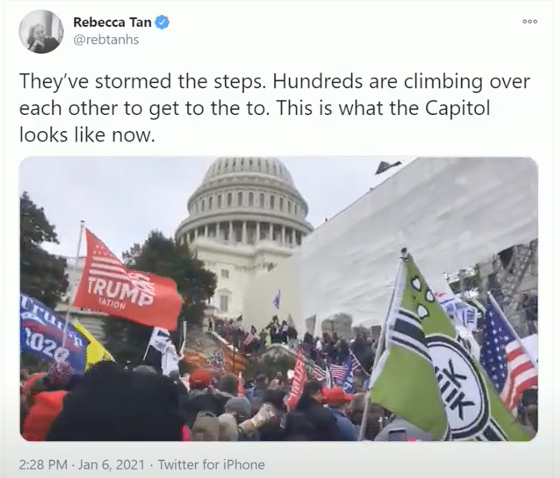Click the "looks like now." text line

coord(87,135)
